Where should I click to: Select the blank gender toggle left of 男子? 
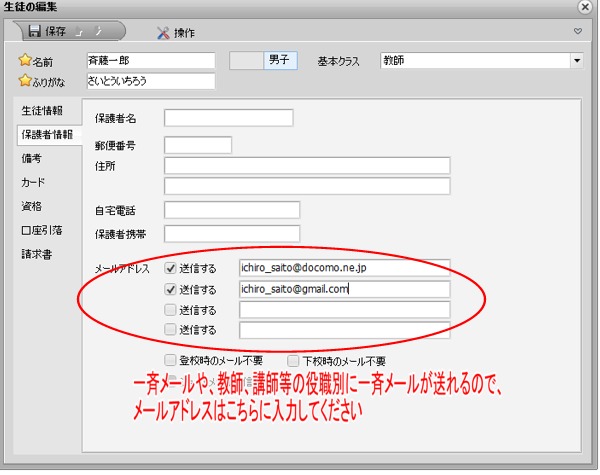[246, 60]
